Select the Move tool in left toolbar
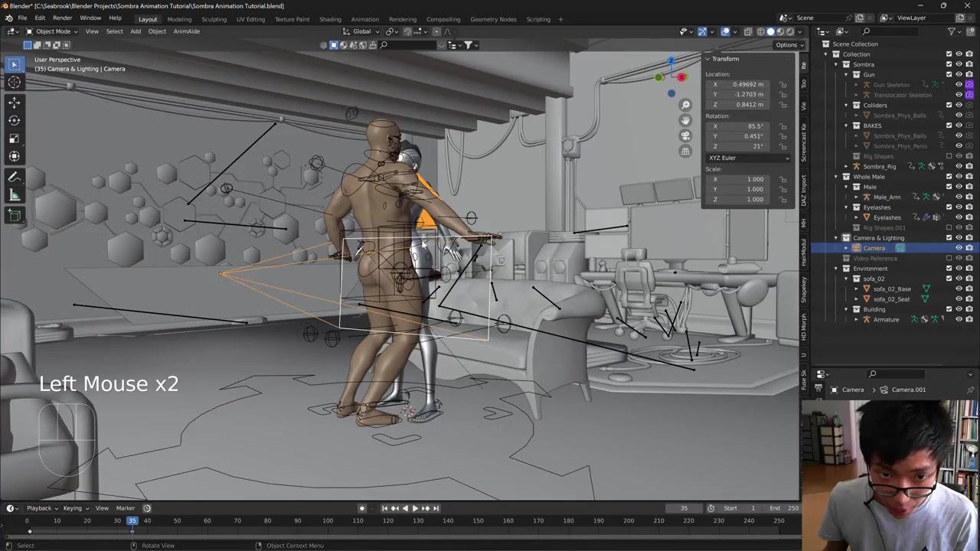This screenshot has width=980, height=551. pos(14,102)
